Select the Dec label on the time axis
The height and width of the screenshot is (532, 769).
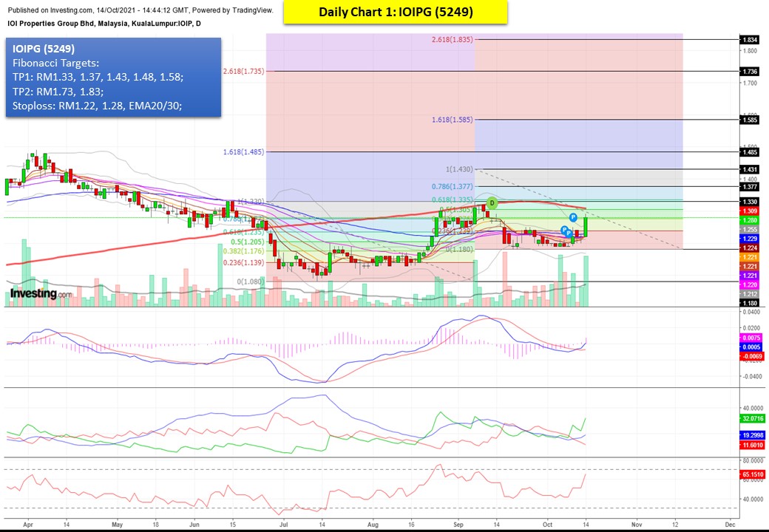[x=731, y=522]
